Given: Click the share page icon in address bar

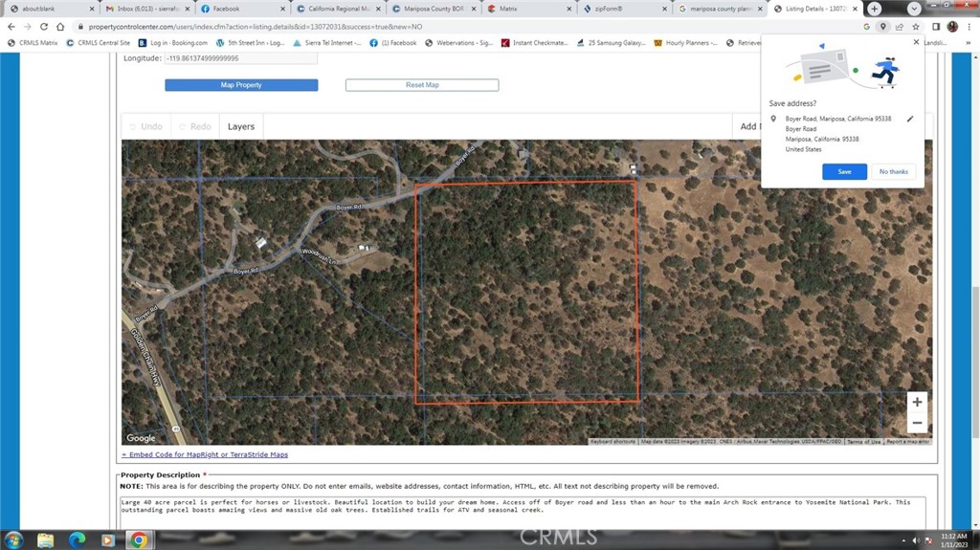Looking at the screenshot, I should [900, 27].
